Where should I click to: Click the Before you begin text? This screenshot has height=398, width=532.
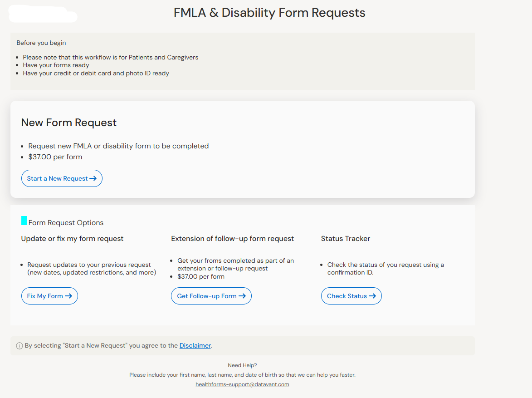pyautogui.click(x=41, y=43)
